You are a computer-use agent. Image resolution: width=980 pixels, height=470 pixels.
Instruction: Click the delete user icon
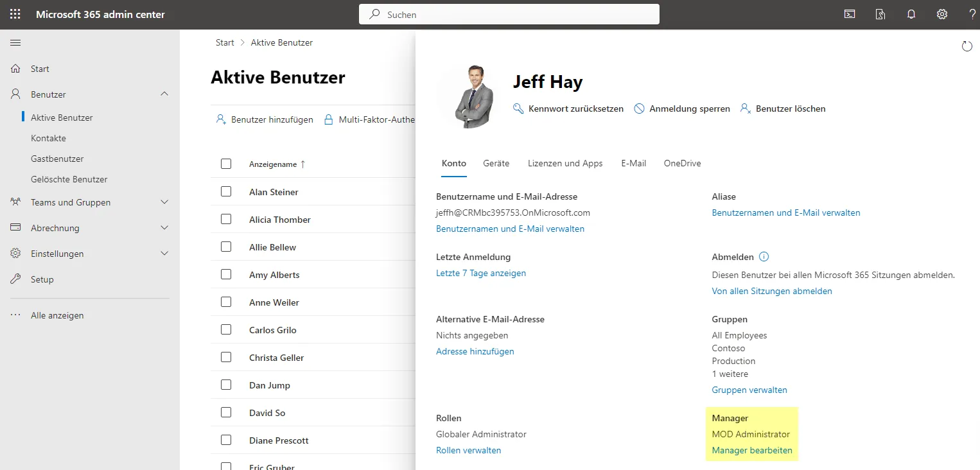coord(746,109)
